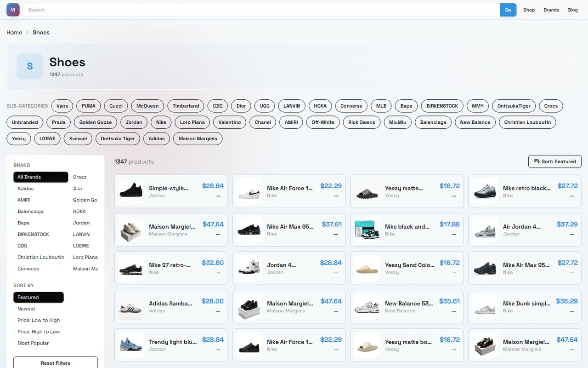Viewport: 588px width, 368px height.
Task: Click the arrow on Nike Air Max 95 $37.61 card
Action: [x=336, y=234]
